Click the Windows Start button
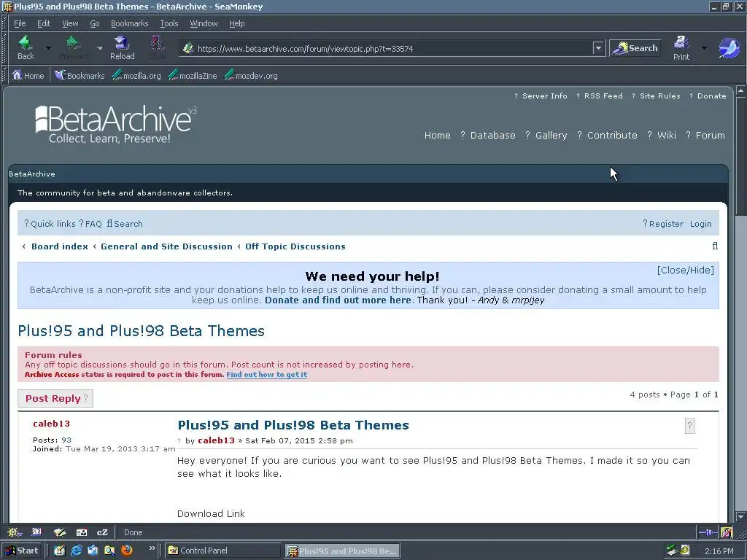Screen dimensions: 747x560 click(22, 551)
